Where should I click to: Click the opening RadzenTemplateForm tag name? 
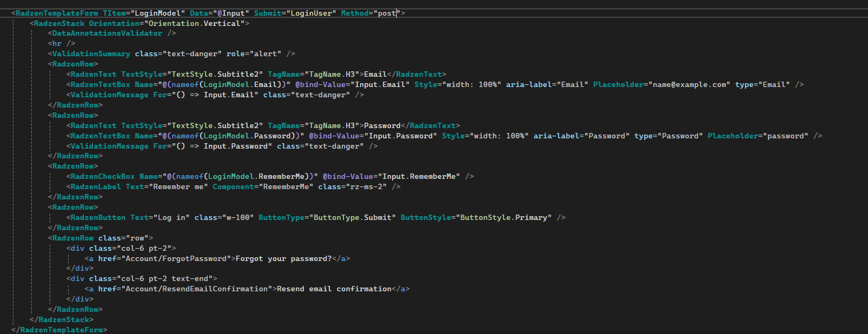tap(57, 13)
